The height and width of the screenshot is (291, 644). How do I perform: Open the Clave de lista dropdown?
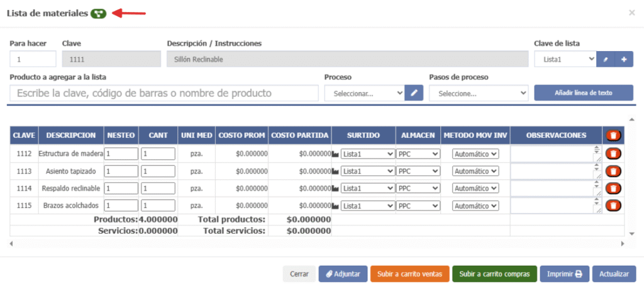[565, 59]
